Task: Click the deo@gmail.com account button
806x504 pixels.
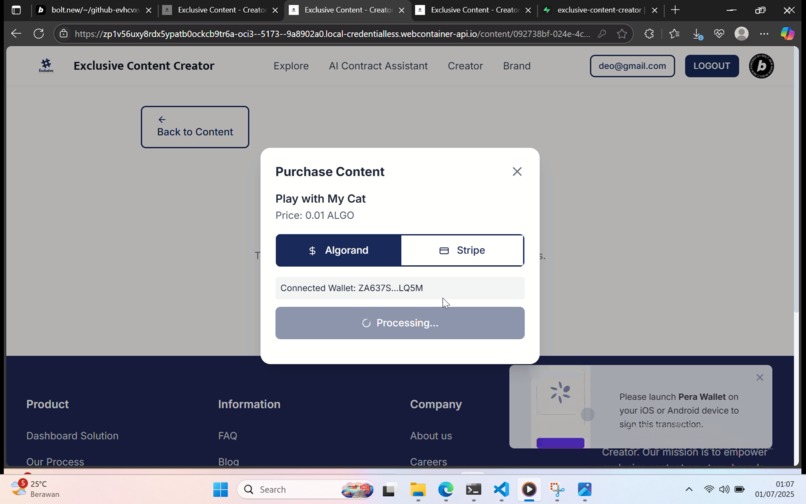Action: point(632,66)
